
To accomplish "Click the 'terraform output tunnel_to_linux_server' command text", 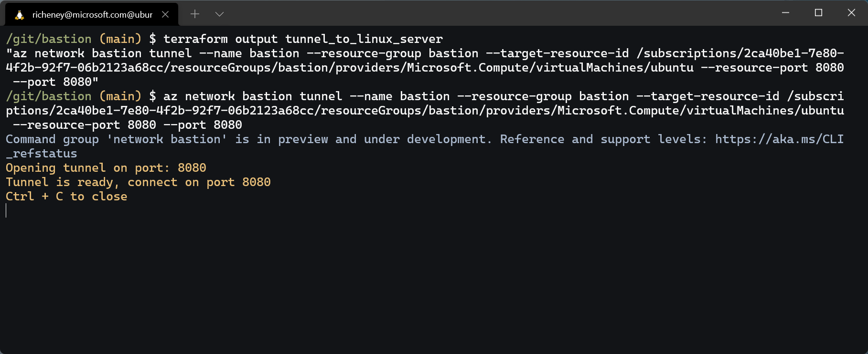I will tap(303, 39).
